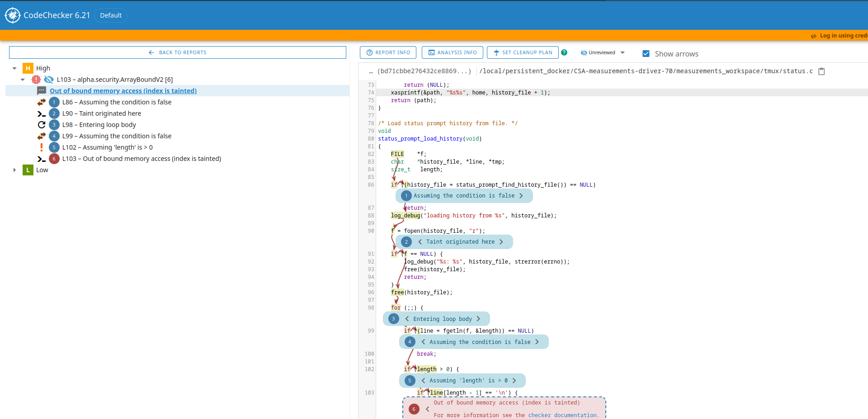Open the Report Info dialog
The width and height of the screenshot is (868, 419).
coord(388,52)
